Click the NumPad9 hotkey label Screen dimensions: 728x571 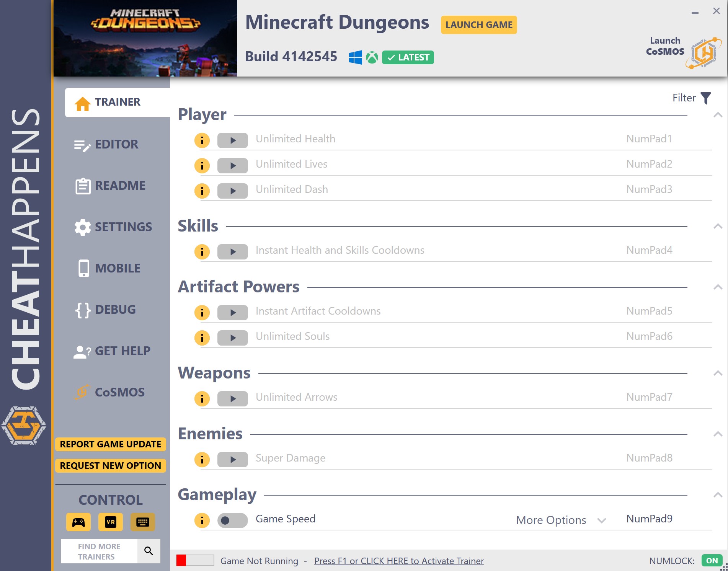point(649,519)
